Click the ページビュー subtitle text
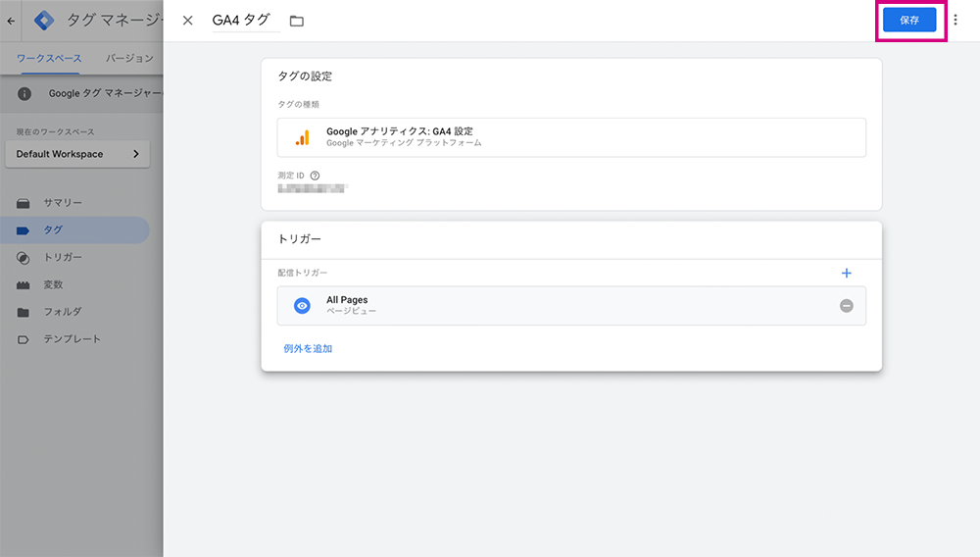Viewport: 980px width, 557px height. (351, 311)
